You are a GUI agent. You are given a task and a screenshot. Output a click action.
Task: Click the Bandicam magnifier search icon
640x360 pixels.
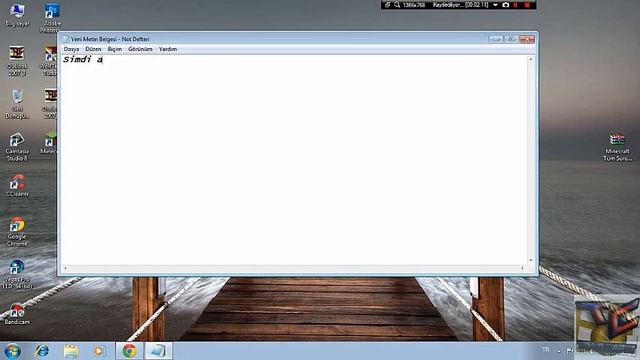[x=397, y=5]
